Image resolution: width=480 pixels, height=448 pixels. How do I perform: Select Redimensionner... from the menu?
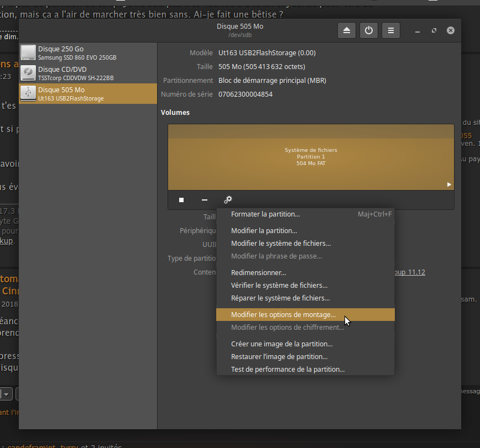[x=258, y=273]
